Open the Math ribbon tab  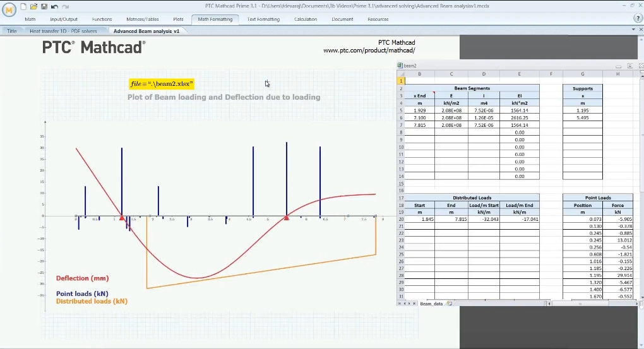click(x=30, y=20)
